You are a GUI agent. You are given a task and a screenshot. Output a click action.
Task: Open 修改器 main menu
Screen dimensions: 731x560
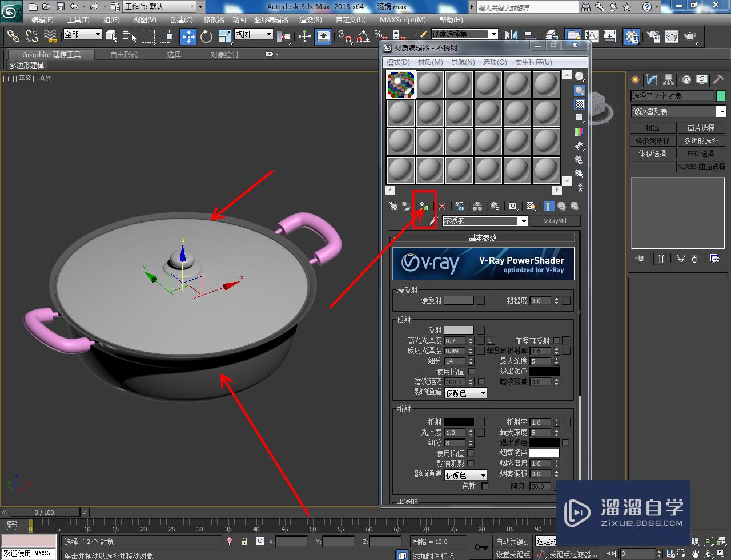(x=214, y=19)
